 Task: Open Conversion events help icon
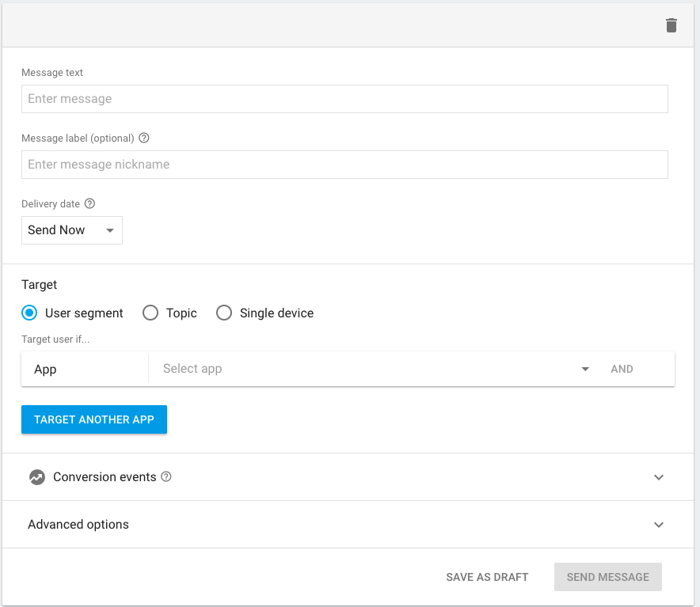tap(166, 476)
